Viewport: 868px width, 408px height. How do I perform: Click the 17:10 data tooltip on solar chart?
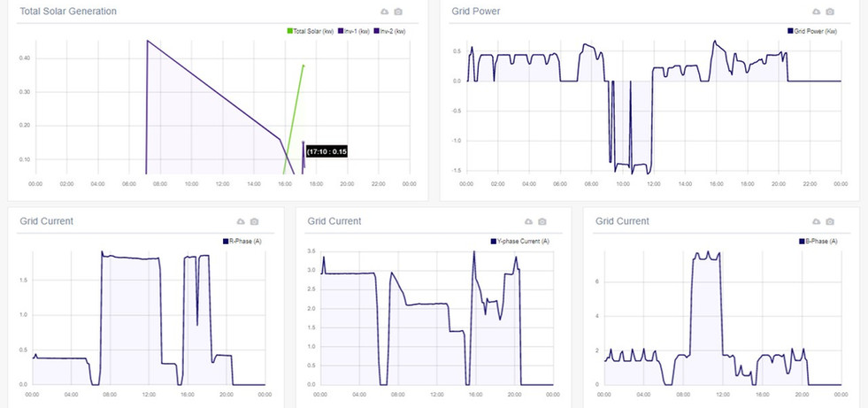coord(326,151)
